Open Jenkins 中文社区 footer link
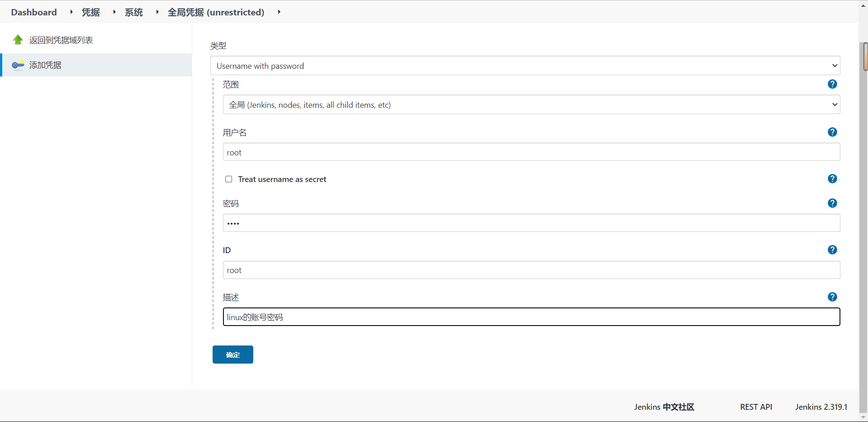Screen dimensions: 868x422 [664, 407]
